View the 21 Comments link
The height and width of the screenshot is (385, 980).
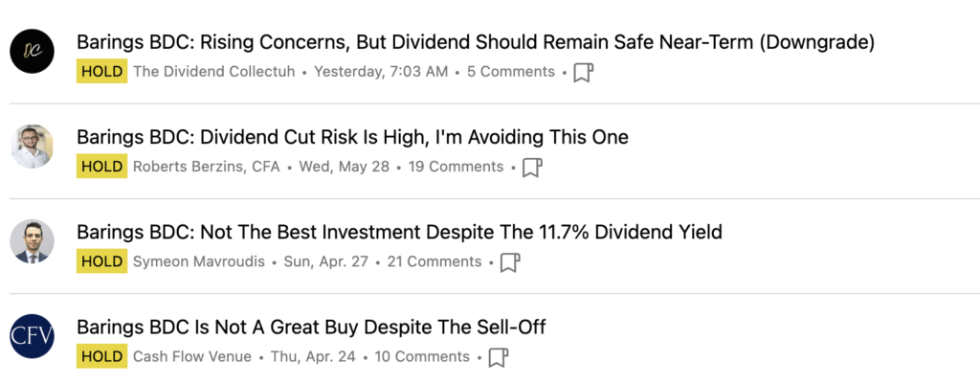pos(434,261)
